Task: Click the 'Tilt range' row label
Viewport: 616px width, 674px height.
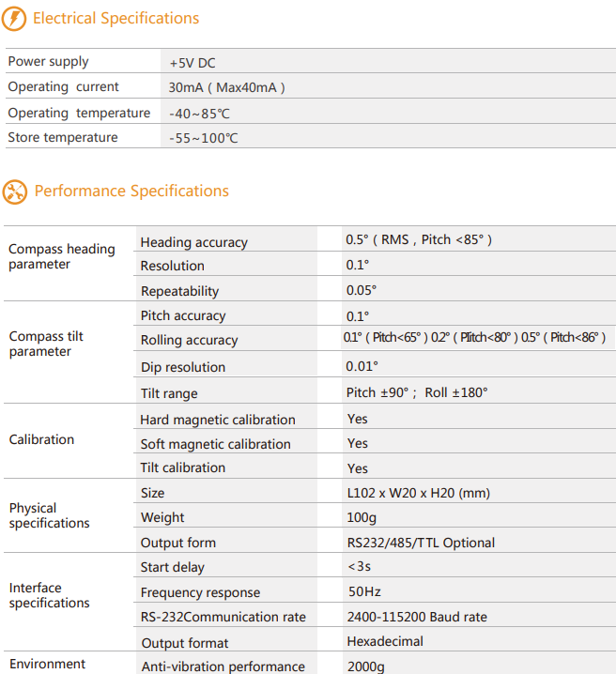Action: pos(169,393)
